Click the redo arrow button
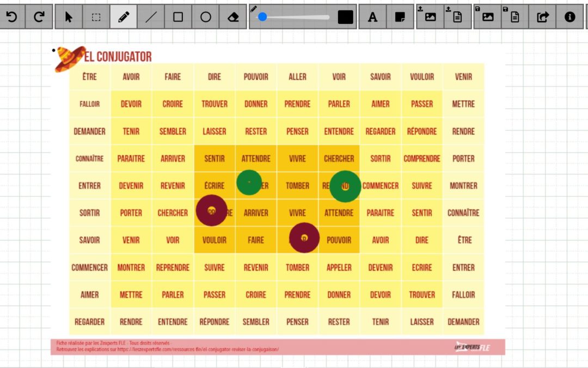Image resolution: width=588 pixels, height=368 pixels. coord(39,17)
